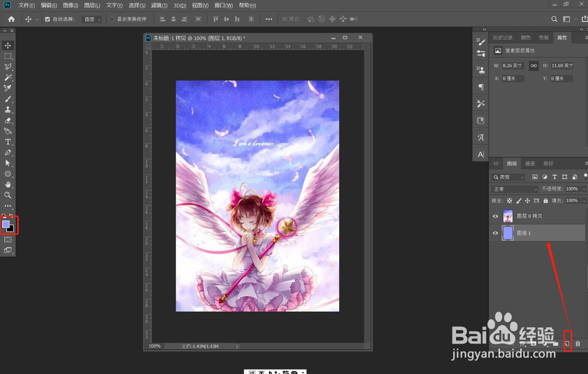
Task: Expand the Move tool preset arrow
Action: pos(37,19)
